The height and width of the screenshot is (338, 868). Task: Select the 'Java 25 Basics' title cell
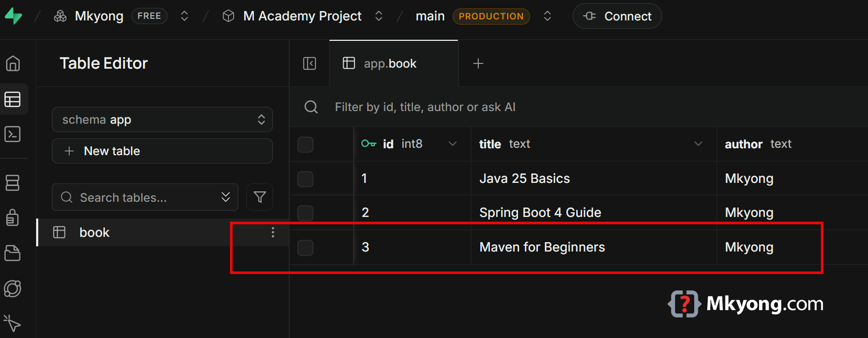[x=594, y=179]
